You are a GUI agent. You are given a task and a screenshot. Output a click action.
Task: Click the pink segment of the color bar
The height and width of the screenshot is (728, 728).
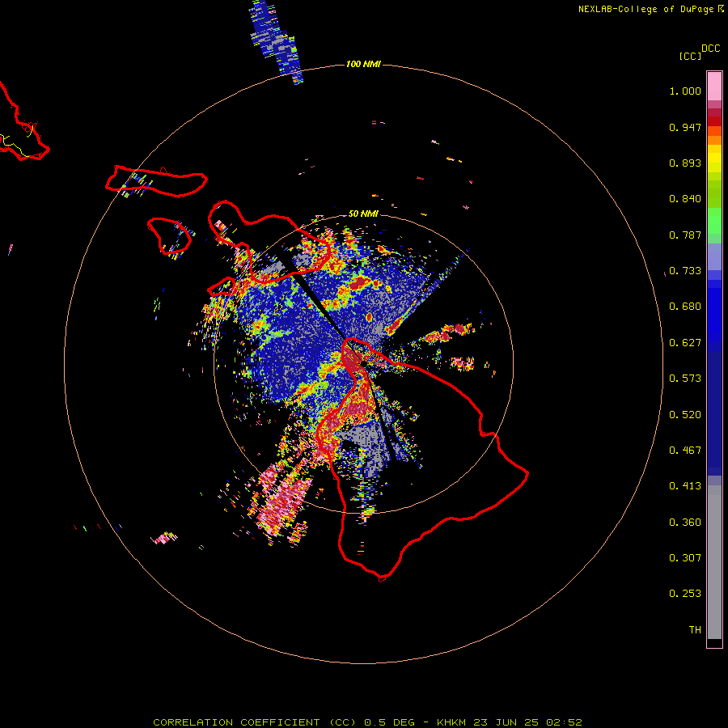tap(714, 87)
